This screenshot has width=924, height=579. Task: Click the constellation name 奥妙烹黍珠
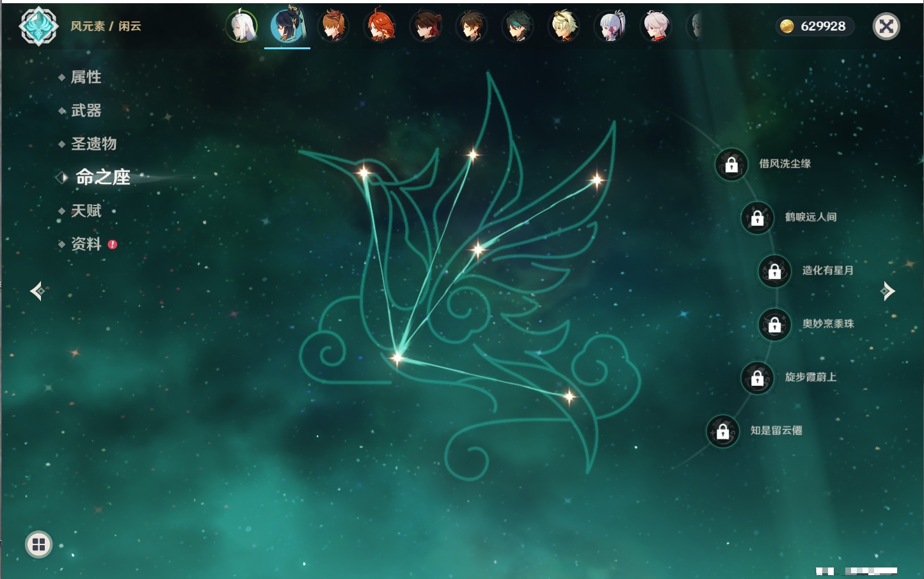click(x=828, y=324)
